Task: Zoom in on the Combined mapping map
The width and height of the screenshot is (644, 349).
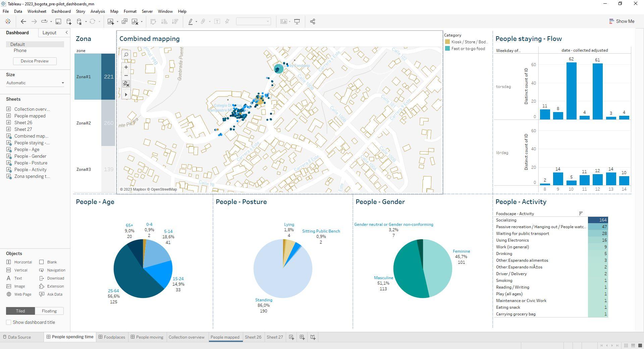Action: pos(126,67)
